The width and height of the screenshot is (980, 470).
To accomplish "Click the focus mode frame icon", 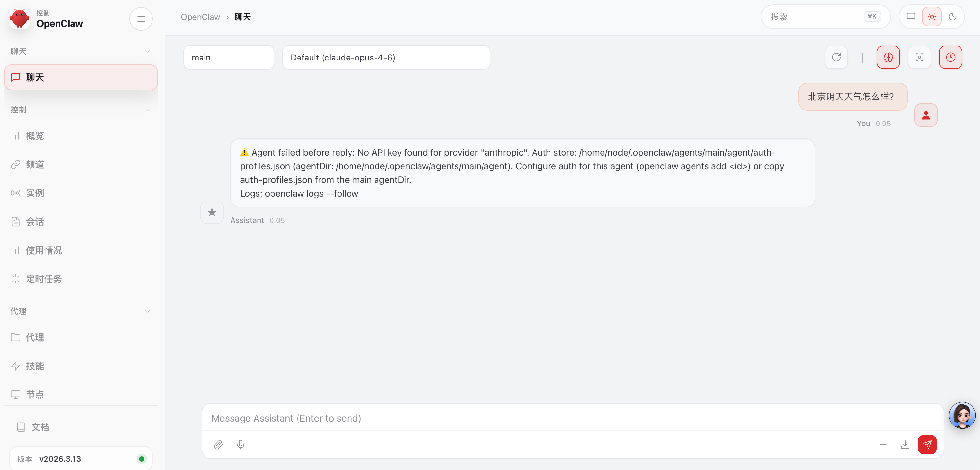I will point(919,58).
